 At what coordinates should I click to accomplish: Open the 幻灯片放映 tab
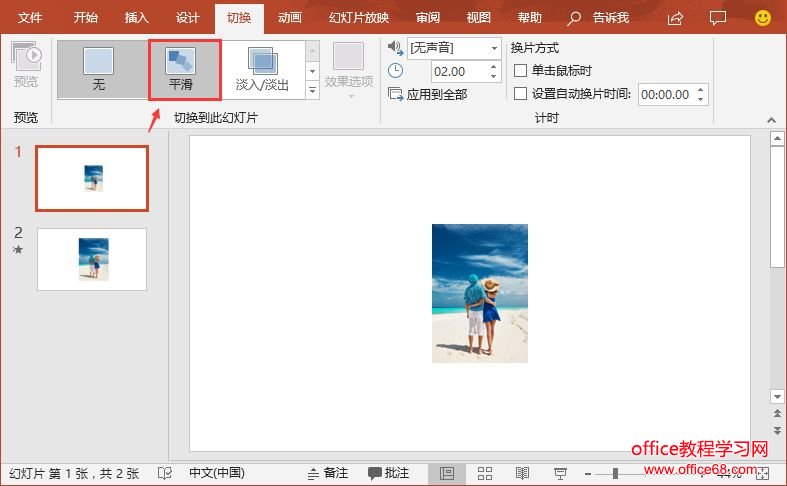coord(358,18)
